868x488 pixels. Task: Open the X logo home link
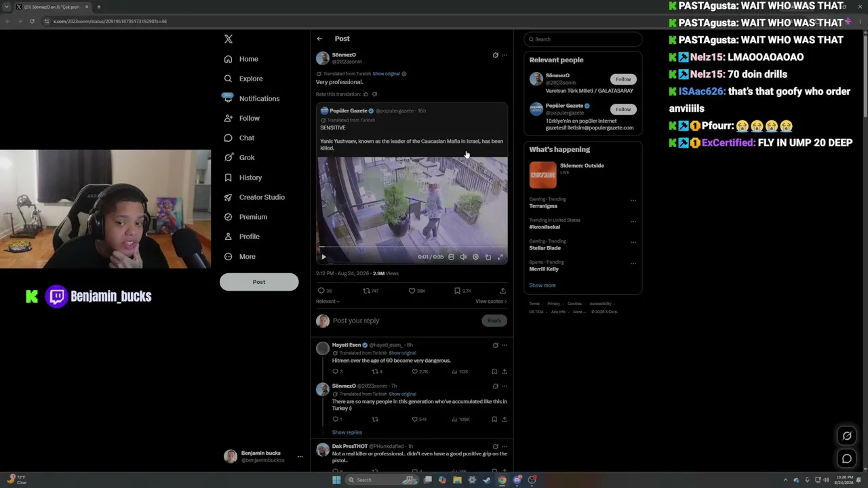click(x=229, y=39)
